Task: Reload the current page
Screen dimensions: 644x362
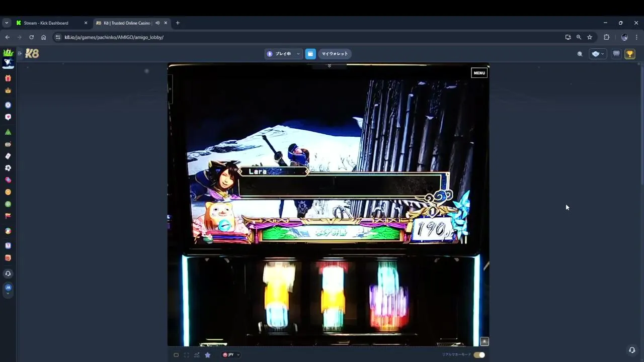Action: (x=31, y=37)
